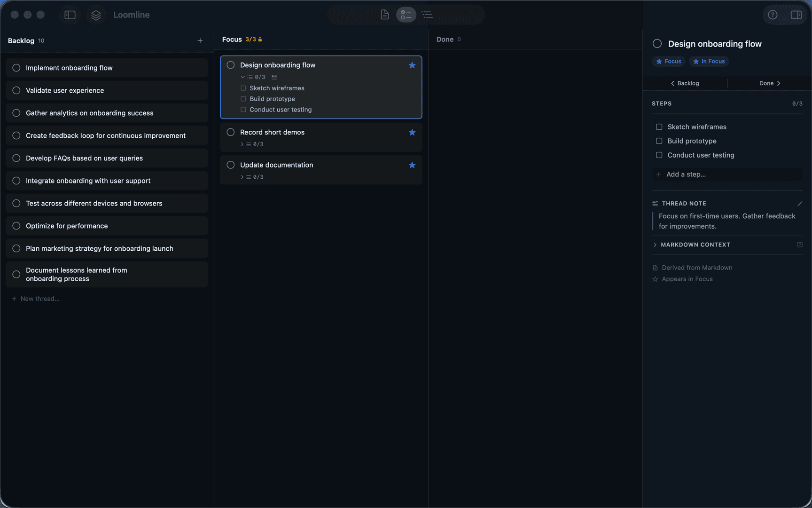The height and width of the screenshot is (508, 812).
Task: Click the edit pencil next to Thread Note
Action: (800, 204)
